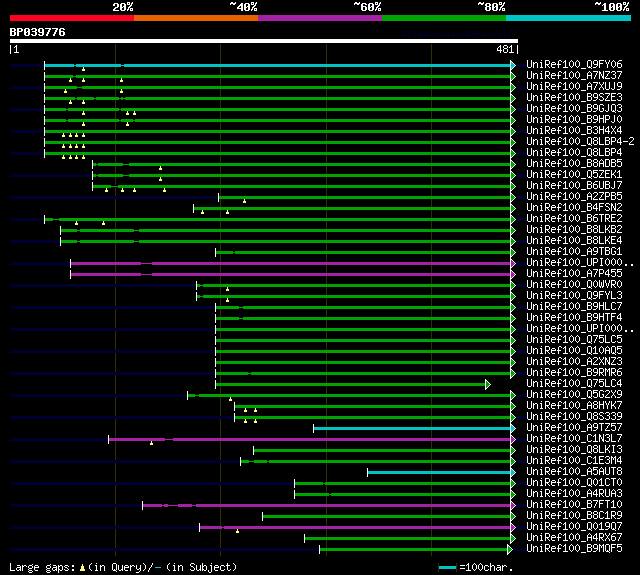640x575 pixels.
Task: Open the UniRef100_A7NZ37 hit
Action: click(x=574, y=75)
